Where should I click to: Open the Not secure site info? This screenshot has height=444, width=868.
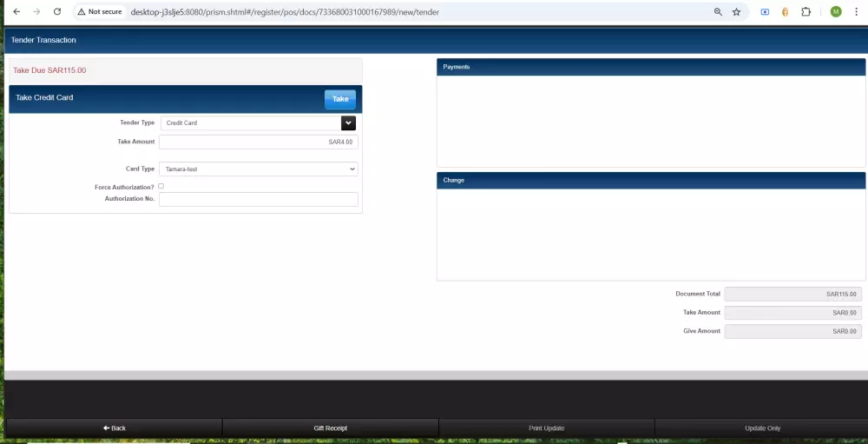(x=100, y=11)
